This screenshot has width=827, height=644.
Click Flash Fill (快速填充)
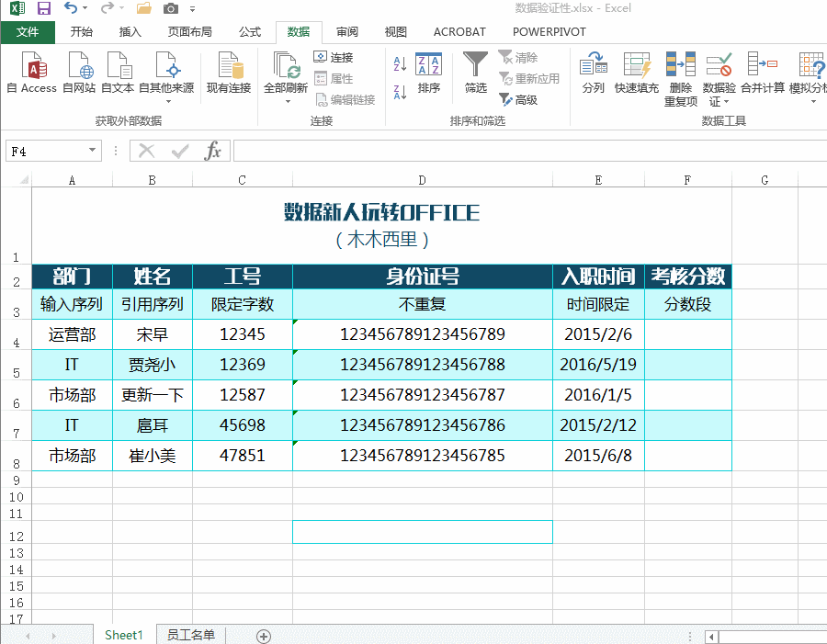click(637, 73)
